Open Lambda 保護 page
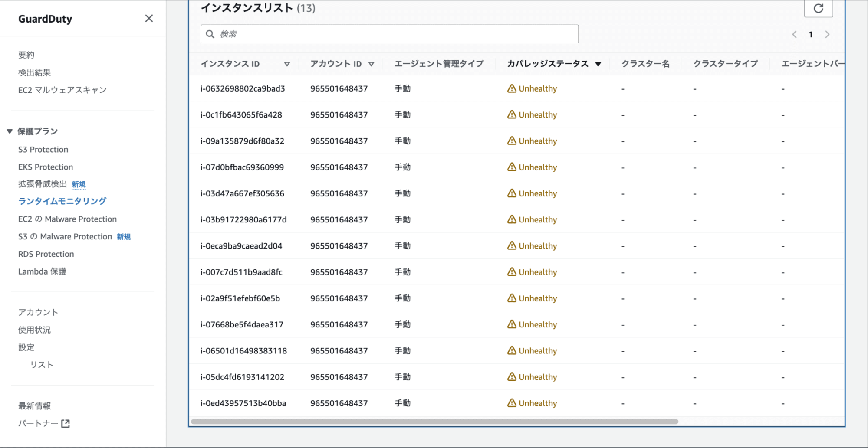The width and height of the screenshot is (868, 448). 42,271
